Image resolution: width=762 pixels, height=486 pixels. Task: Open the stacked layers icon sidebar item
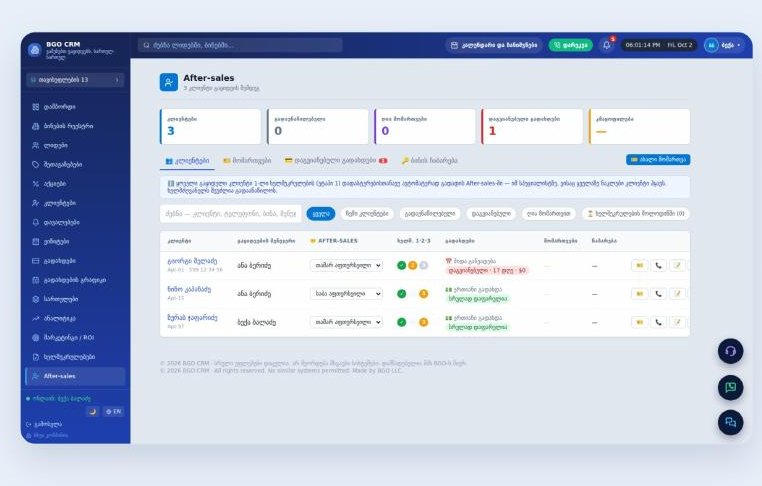tap(35, 299)
